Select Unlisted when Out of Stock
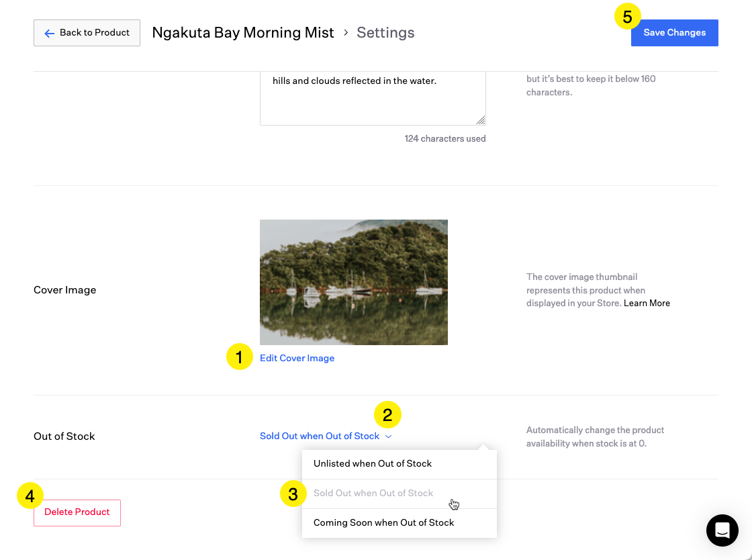 tap(373, 464)
